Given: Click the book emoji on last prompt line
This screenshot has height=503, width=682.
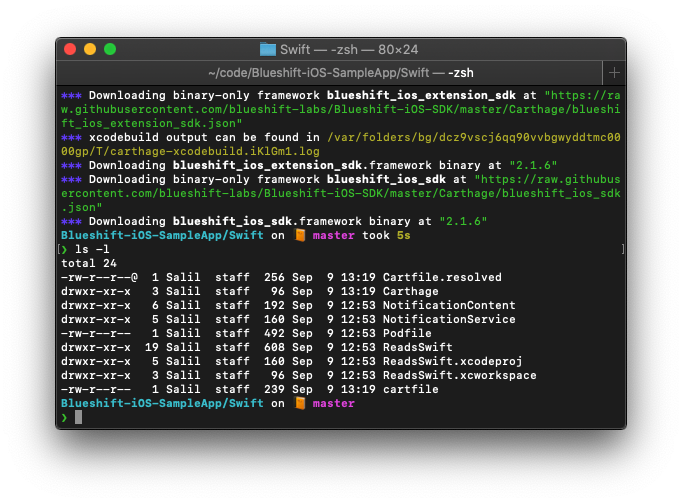Looking at the screenshot, I should 300,403.
